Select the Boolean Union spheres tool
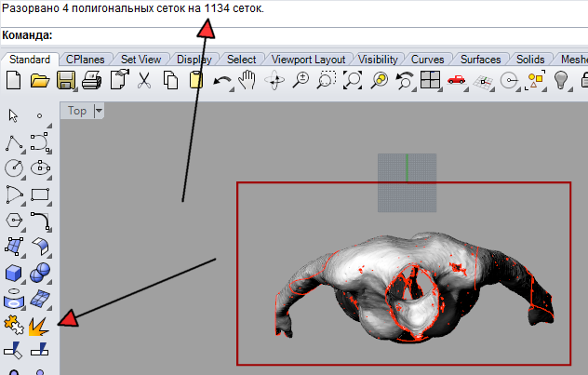This screenshot has width=588, height=375. (x=40, y=273)
